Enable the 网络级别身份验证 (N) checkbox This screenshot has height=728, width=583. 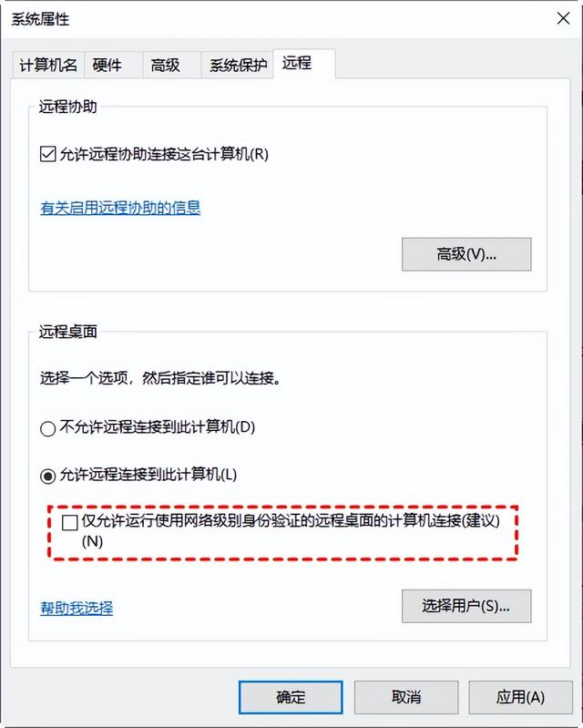[x=69, y=522]
